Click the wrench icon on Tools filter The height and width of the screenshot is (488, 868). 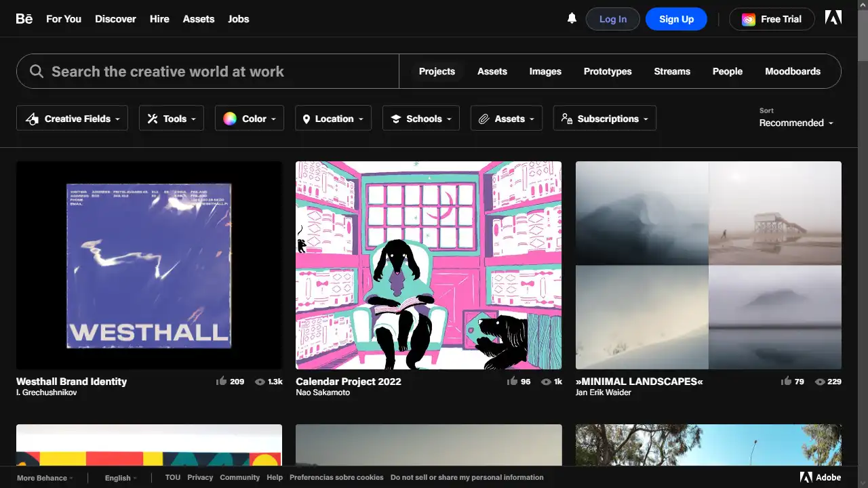pyautogui.click(x=153, y=118)
